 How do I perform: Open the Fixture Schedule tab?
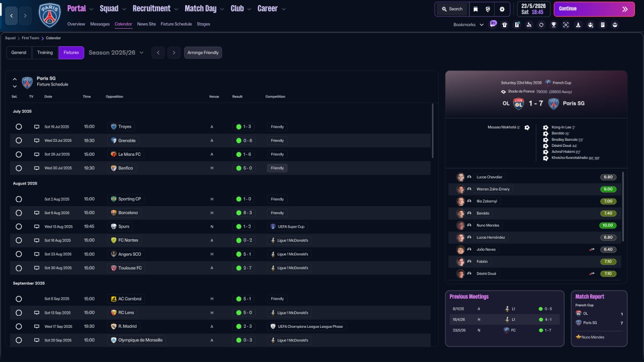coord(176,24)
